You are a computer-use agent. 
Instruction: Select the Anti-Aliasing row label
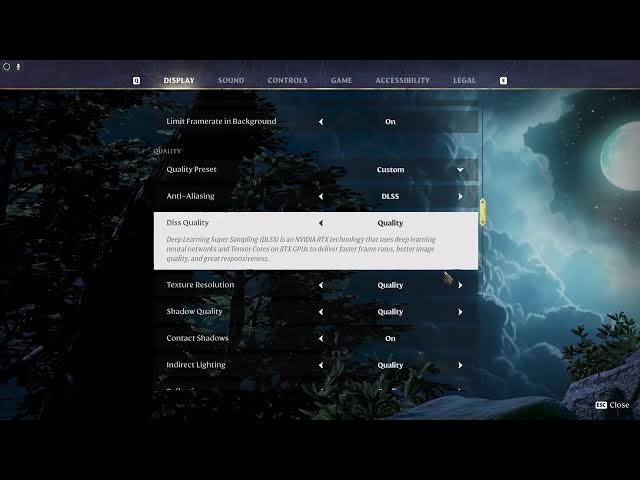tap(190, 196)
